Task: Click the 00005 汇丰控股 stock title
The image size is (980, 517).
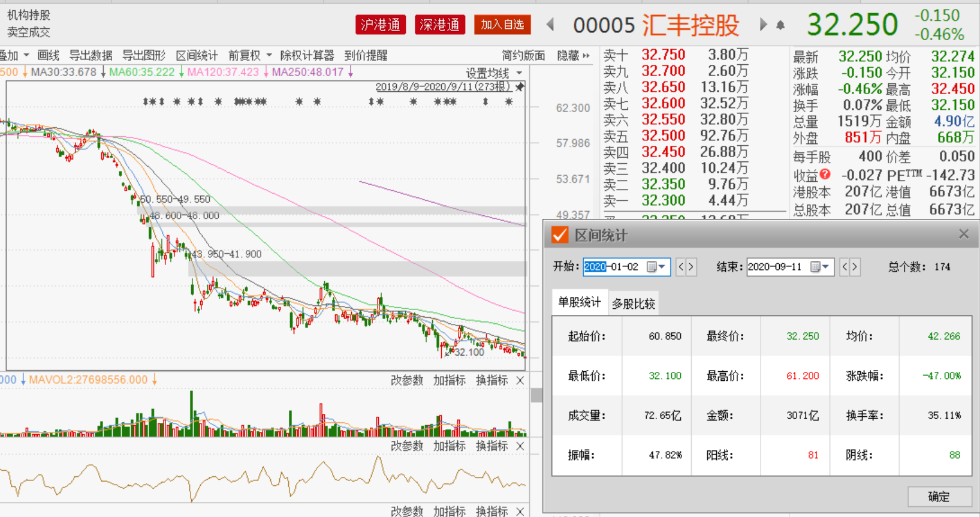Action: point(656,25)
